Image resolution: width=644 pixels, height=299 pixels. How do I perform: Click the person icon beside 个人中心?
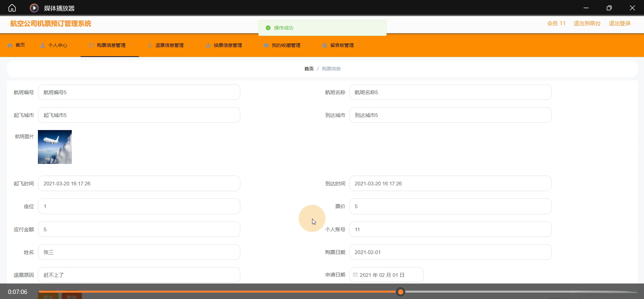click(x=43, y=45)
